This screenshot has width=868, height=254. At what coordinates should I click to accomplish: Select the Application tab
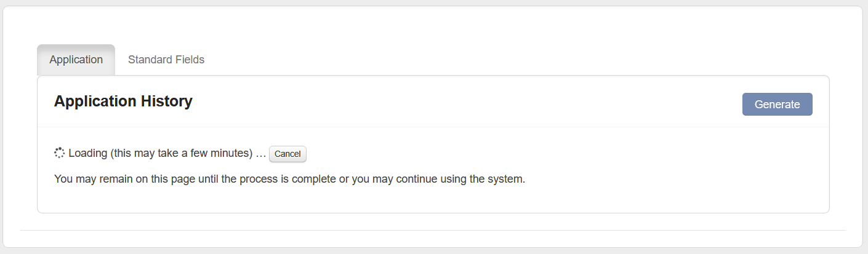point(76,60)
